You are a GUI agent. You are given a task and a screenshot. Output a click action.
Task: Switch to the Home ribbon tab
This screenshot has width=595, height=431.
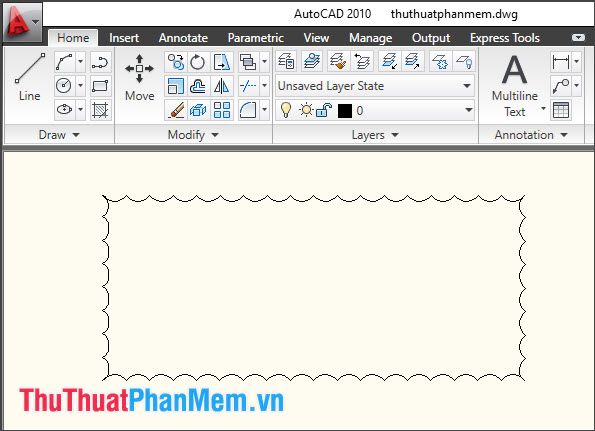tap(73, 38)
